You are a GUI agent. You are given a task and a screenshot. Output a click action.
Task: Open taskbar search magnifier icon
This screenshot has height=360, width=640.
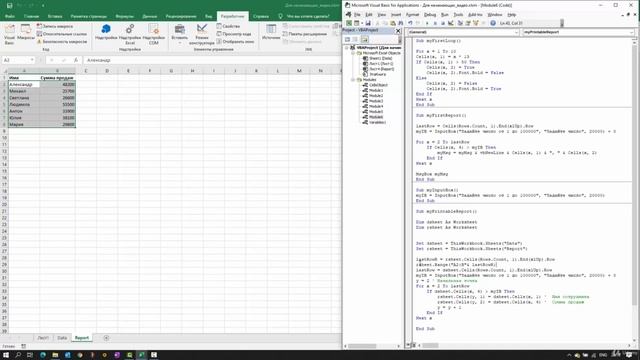click(x=18, y=355)
